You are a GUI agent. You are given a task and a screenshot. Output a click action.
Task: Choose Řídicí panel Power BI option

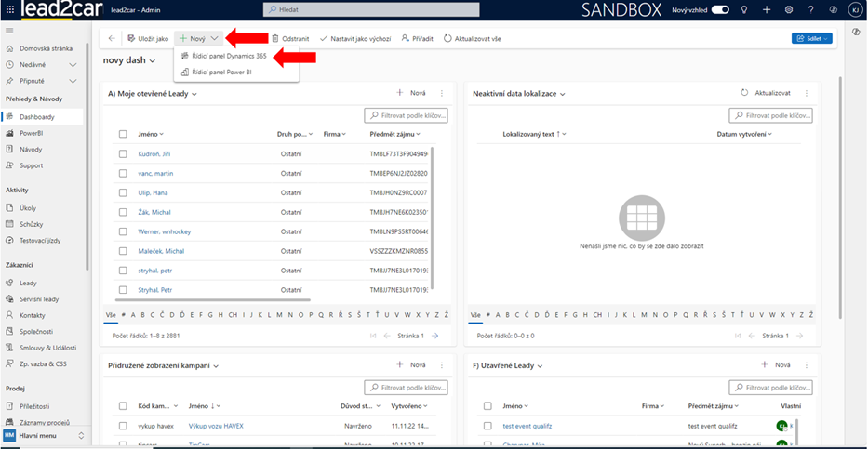[221, 72]
